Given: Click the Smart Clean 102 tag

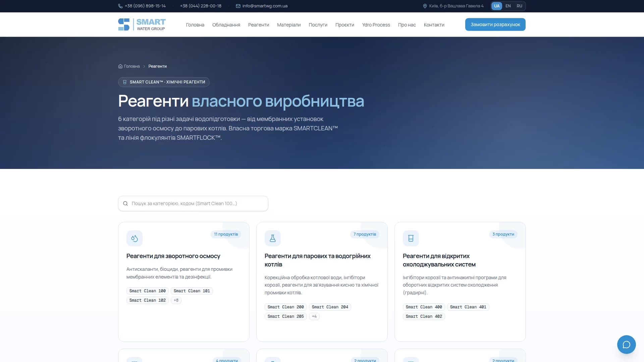Looking at the screenshot, I should 148,300.
